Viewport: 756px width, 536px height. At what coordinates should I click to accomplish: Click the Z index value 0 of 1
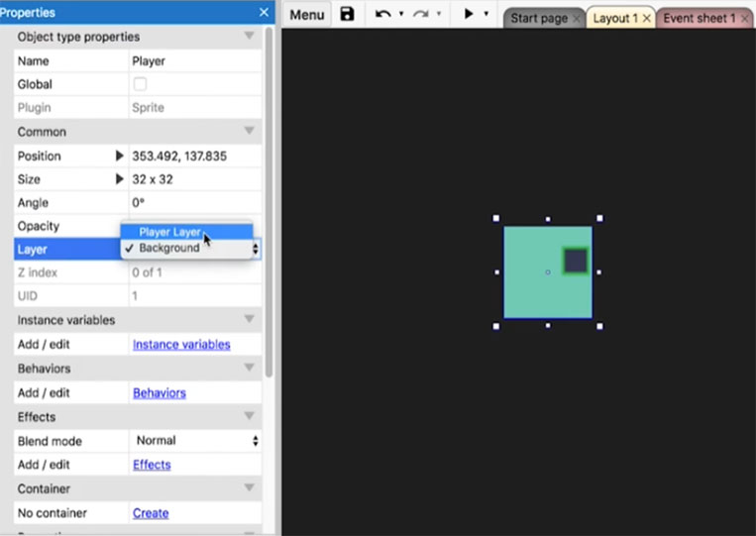click(x=147, y=272)
